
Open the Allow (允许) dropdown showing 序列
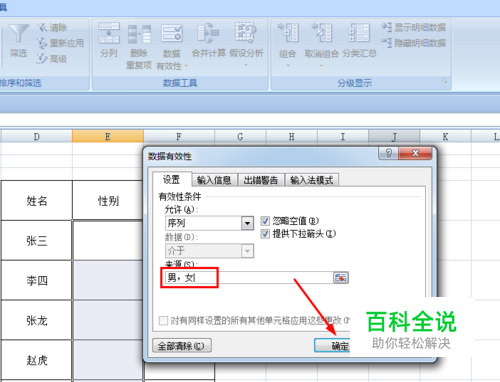[x=247, y=223]
